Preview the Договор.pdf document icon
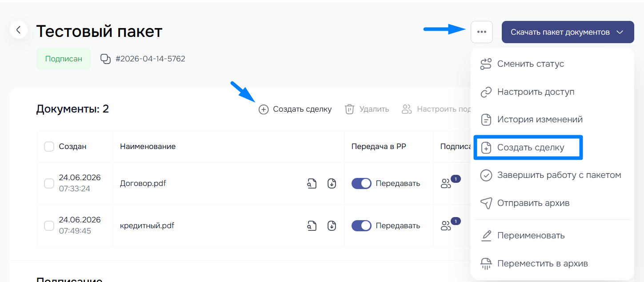Viewport: 644px width, 282px height. [312, 183]
